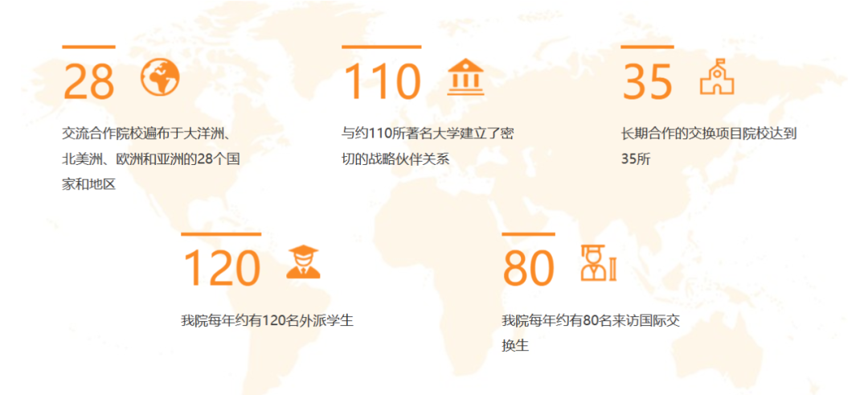Click the orange bar above number 35
Screen dimensions: 868x395
(x=647, y=47)
